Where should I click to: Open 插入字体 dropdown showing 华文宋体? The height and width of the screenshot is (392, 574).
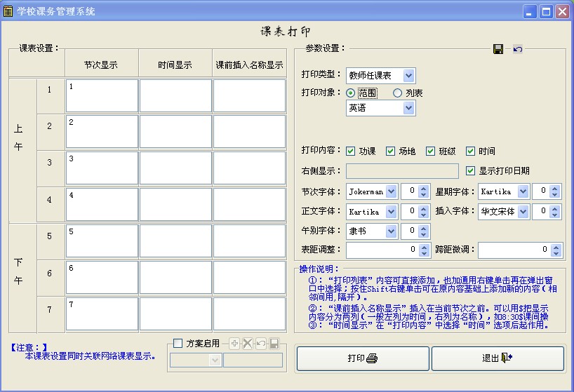[523, 211]
